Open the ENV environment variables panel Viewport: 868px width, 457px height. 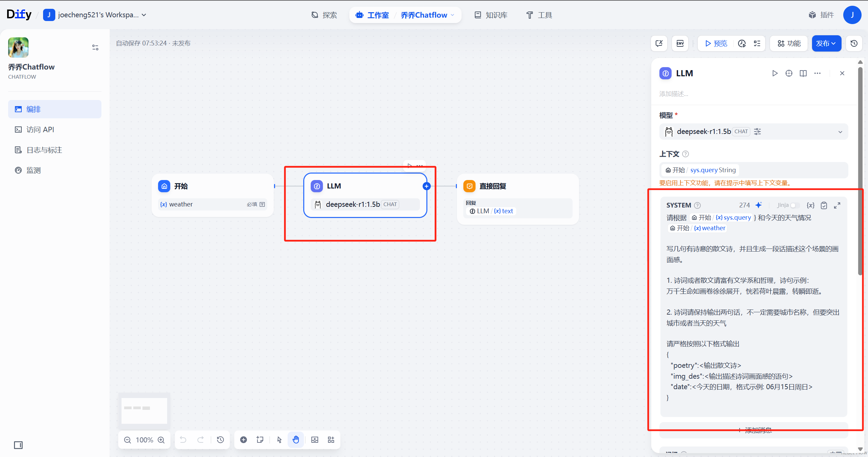coord(680,43)
